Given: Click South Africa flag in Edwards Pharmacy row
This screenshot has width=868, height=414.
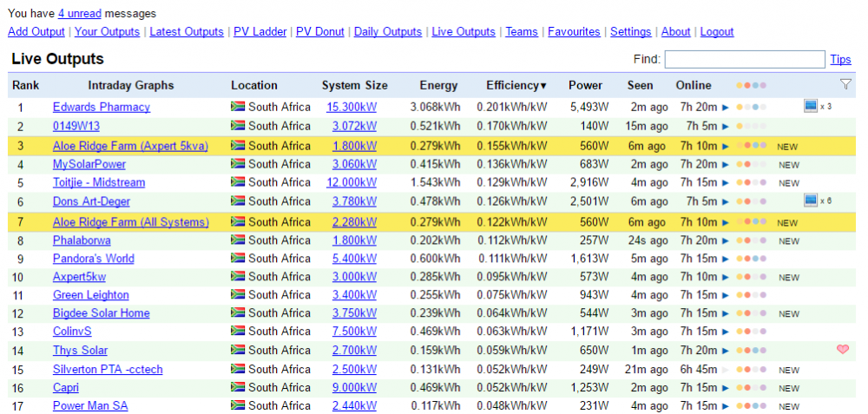Looking at the screenshot, I should coord(238,106).
